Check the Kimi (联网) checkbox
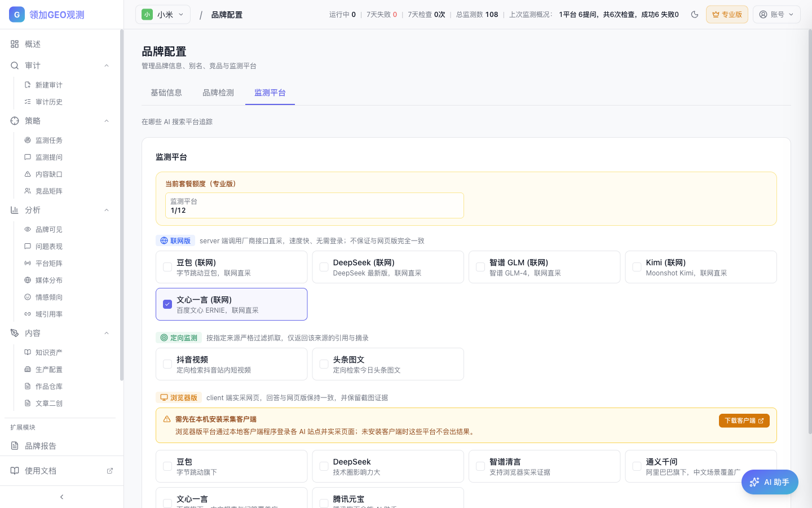 (637, 267)
